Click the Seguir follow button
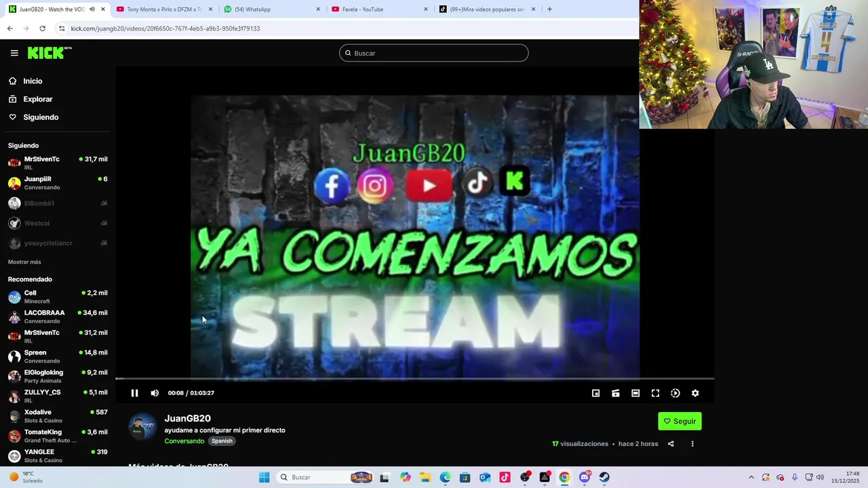 [679, 421]
